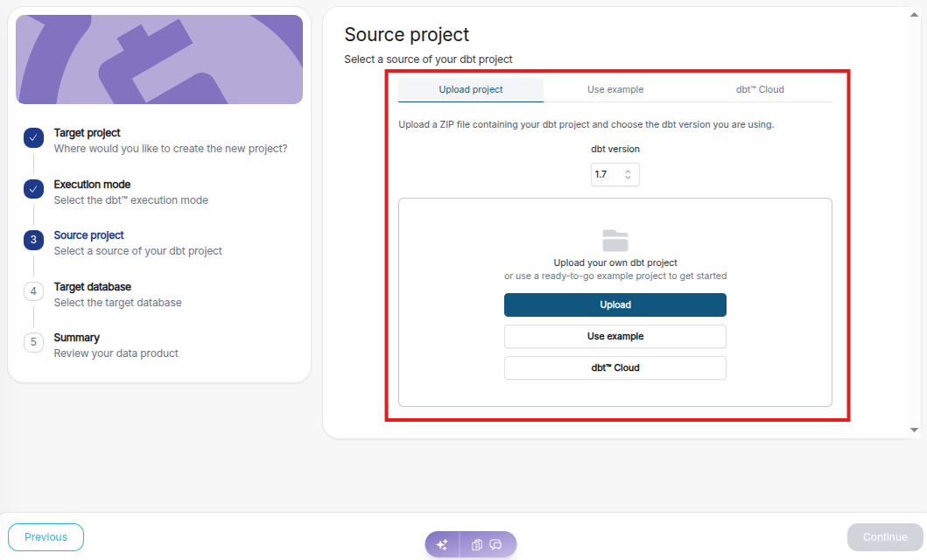Select step 5 number circle
927x560 pixels.
click(x=33, y=342)
